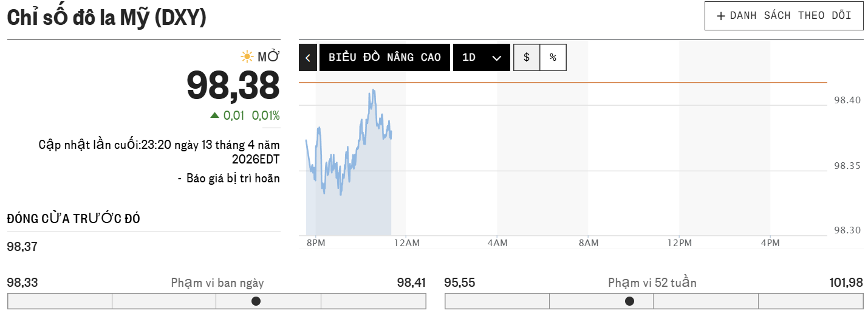Click the day range slider marker
The image size is (868, 313).
pyautogui.click(x=256, y=301)
